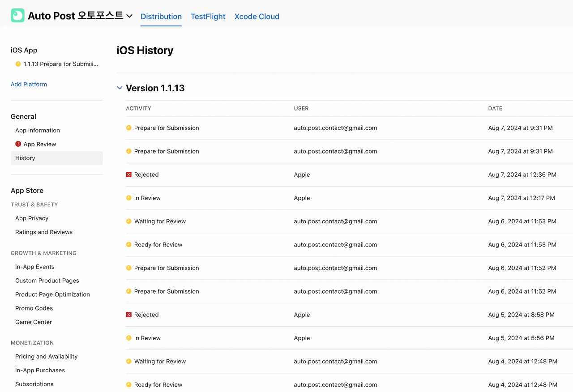Click the Ready for Review icon for Aug 6
This screenshot has height=392, width=573.
129,245
